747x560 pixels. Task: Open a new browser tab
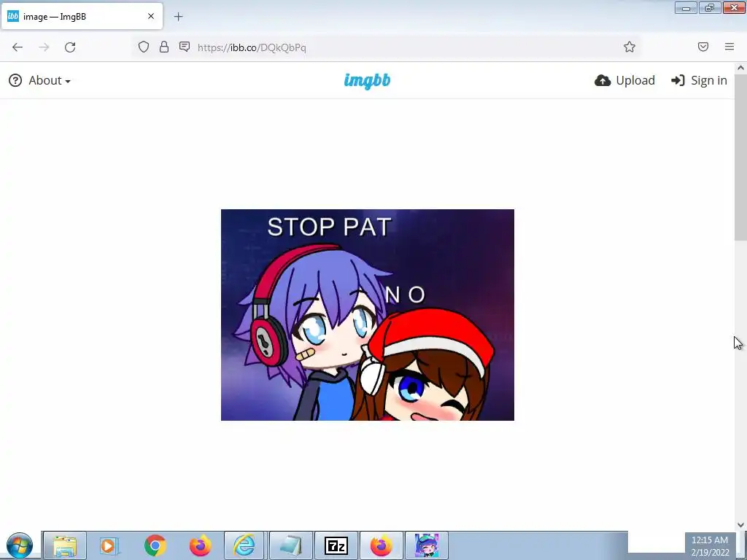178,17
